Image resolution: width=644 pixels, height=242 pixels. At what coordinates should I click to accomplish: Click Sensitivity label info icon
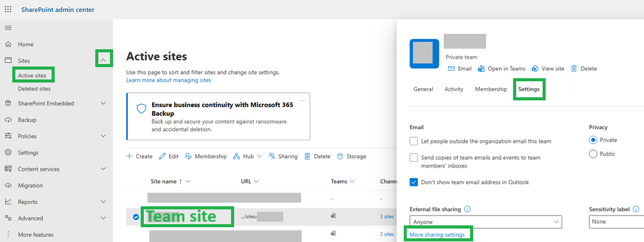click(x=636, y=209)
